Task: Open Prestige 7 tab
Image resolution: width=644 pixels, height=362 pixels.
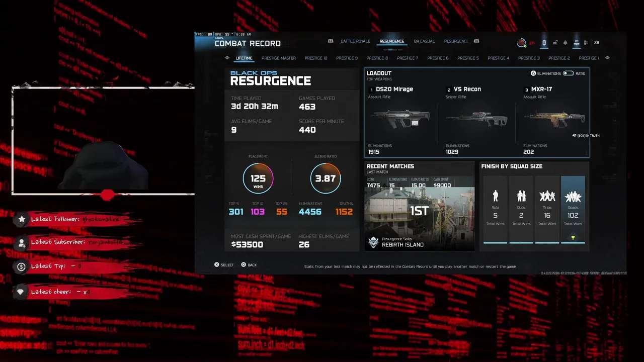Action: (408, 58)
